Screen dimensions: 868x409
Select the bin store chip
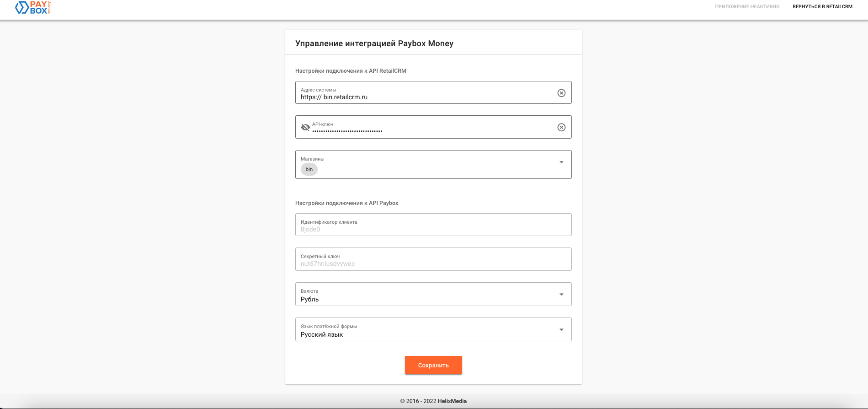309,169
